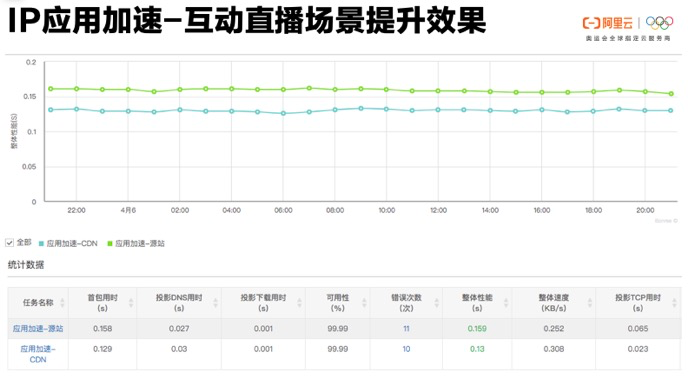Click the Olympic rings logo

659,23
